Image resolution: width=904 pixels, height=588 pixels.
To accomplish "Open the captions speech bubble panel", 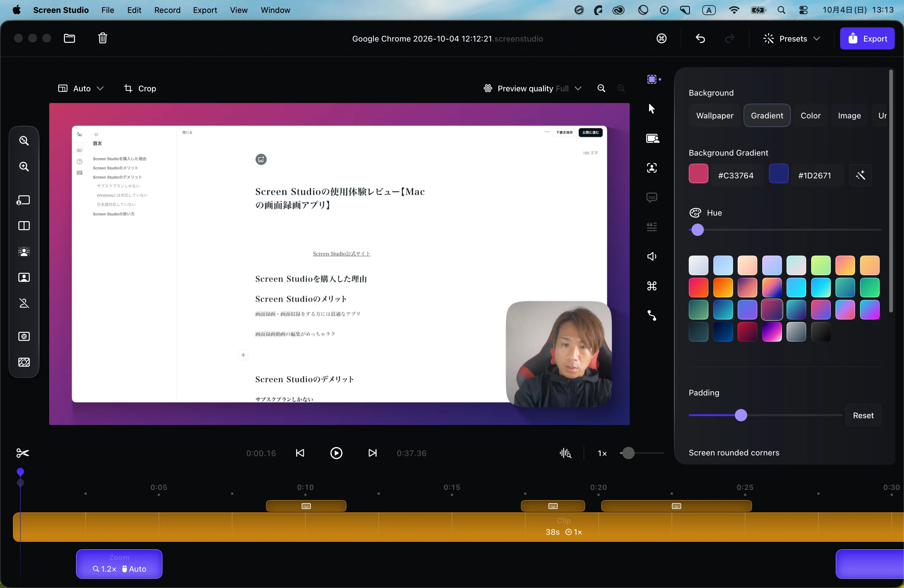I will [652, 197].
